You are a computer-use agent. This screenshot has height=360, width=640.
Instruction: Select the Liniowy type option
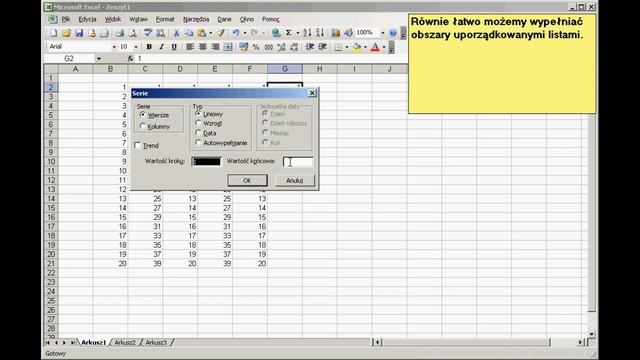tap(209, 114)
